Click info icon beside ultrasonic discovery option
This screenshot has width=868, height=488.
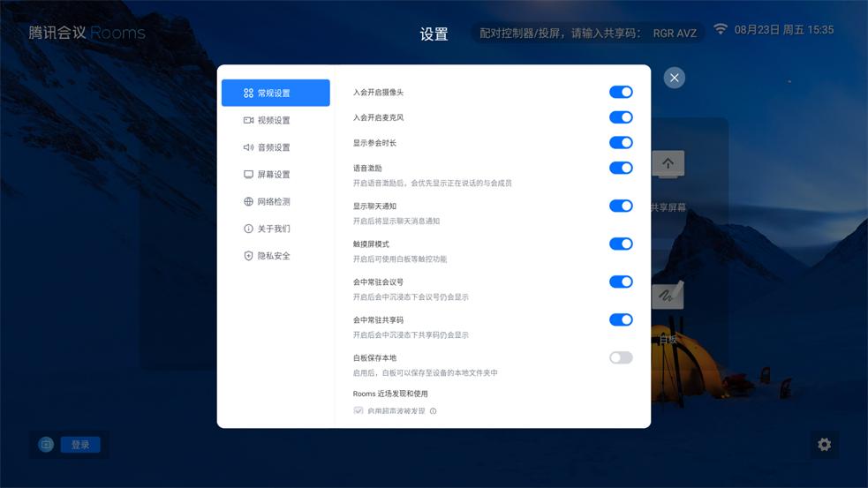[x=433, y=411]
